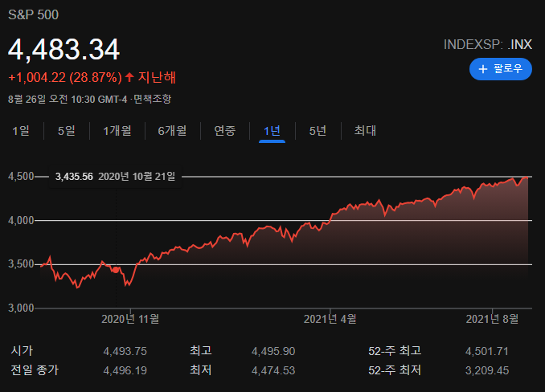Switch to the 6개월 chart range

coord(172,131)
